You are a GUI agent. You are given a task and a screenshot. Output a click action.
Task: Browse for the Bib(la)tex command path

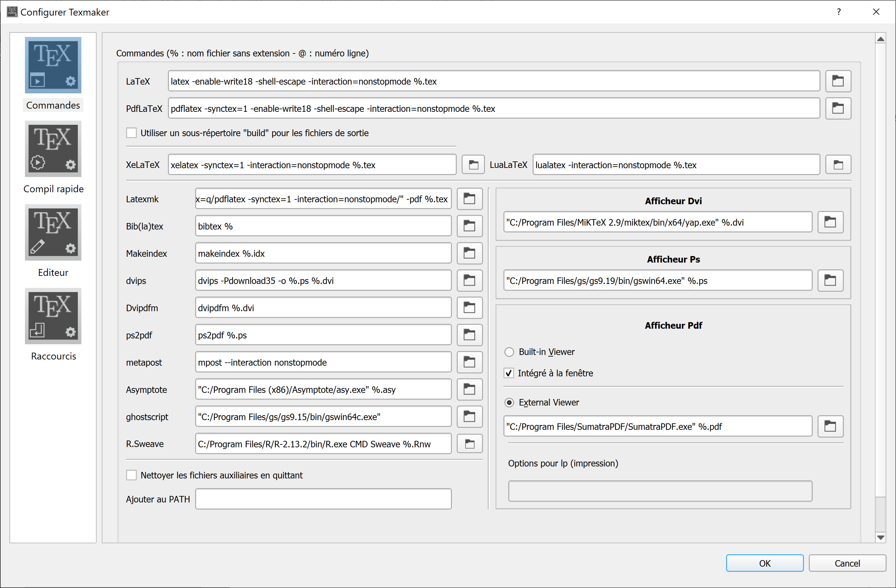point(469,226)
